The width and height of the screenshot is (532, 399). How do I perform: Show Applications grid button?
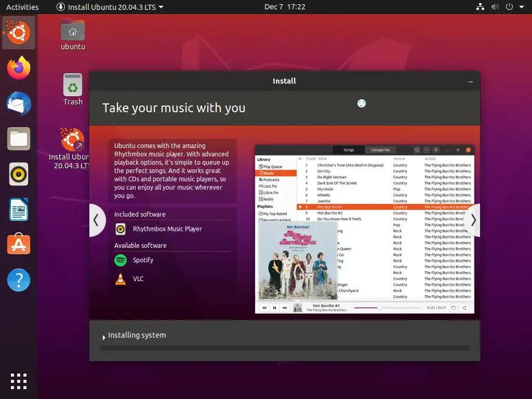click(19, 381)
